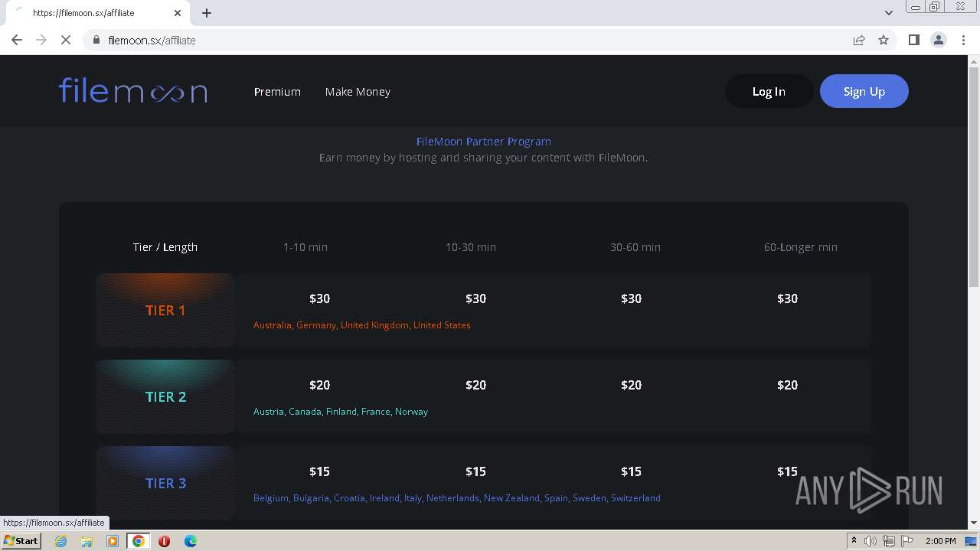Stop loading the page
The width and height of the screenshot is (980, 551).
pyautogui.click(x=66, y=40)
